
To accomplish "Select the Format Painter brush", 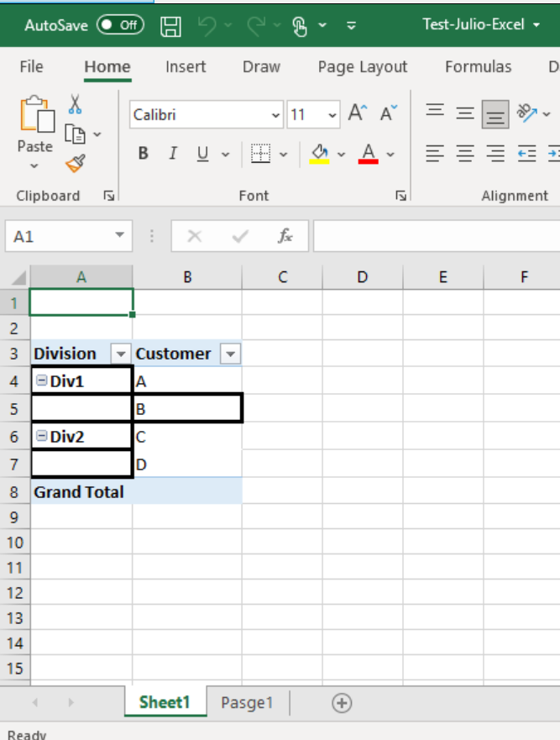I will [75, 163].
